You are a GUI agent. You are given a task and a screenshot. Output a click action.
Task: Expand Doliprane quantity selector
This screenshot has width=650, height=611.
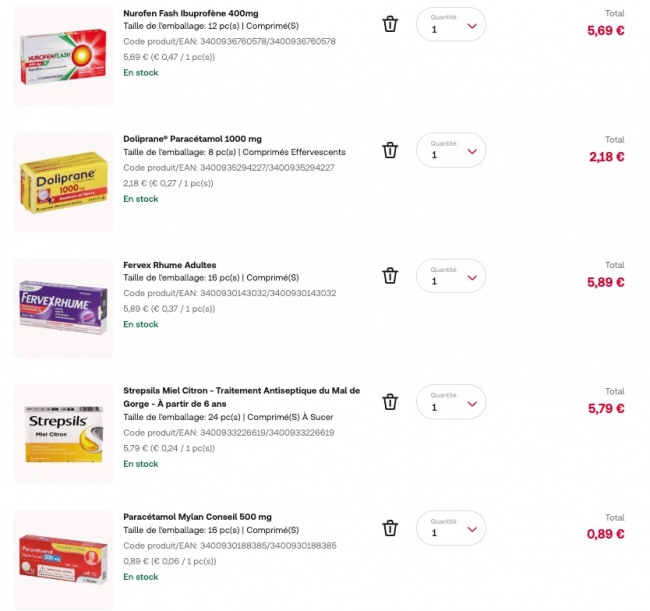[x=451, y=151]
